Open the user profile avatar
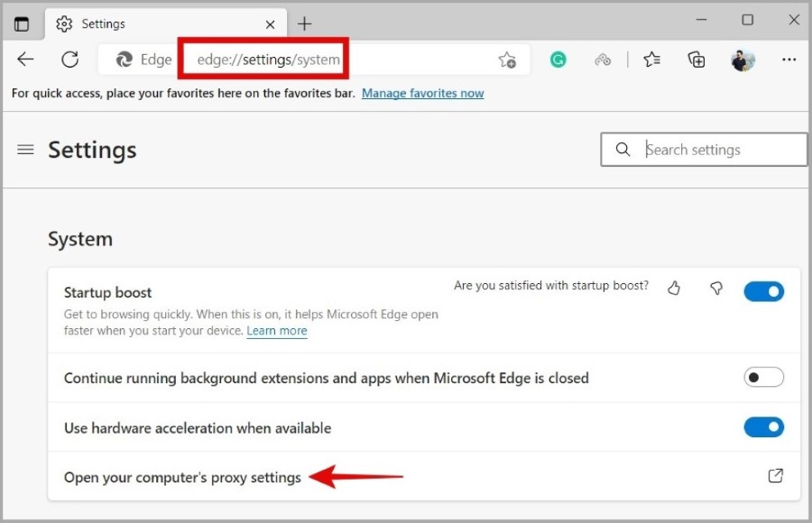 pyautogui.click(x=743, y=60)
